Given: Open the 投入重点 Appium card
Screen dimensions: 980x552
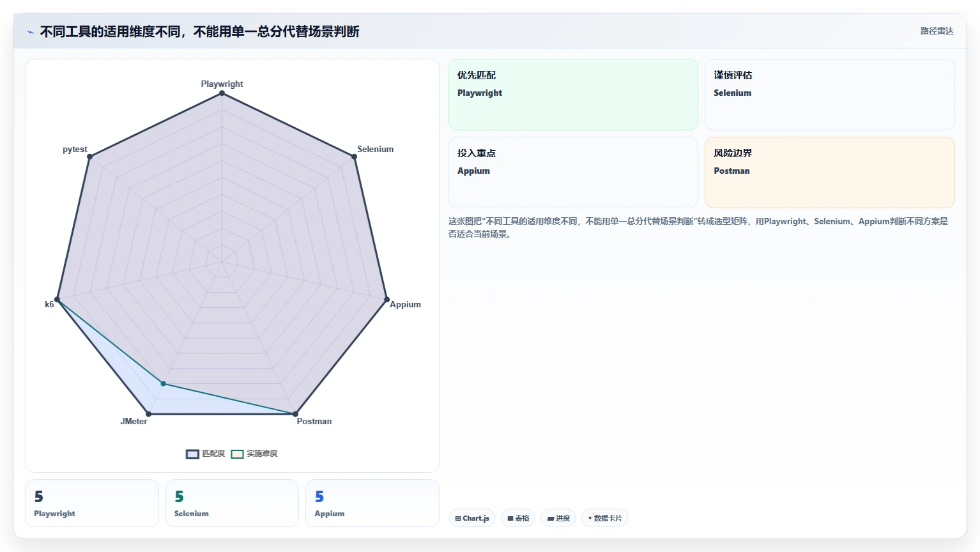Looking at the screenshot, I should coord(573,172).
